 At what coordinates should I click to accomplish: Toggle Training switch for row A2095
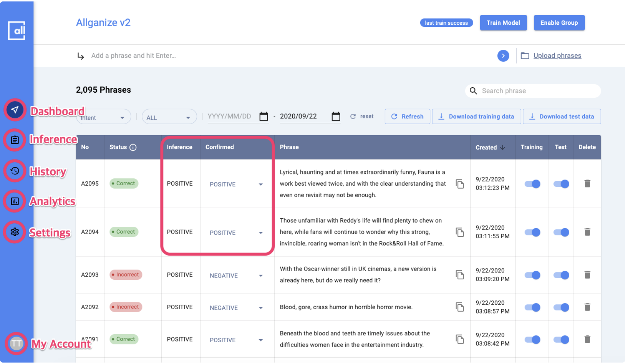coord(532,184)
